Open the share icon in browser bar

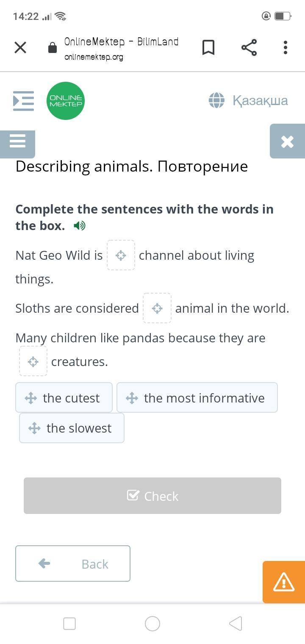click(x=249, y=47)
